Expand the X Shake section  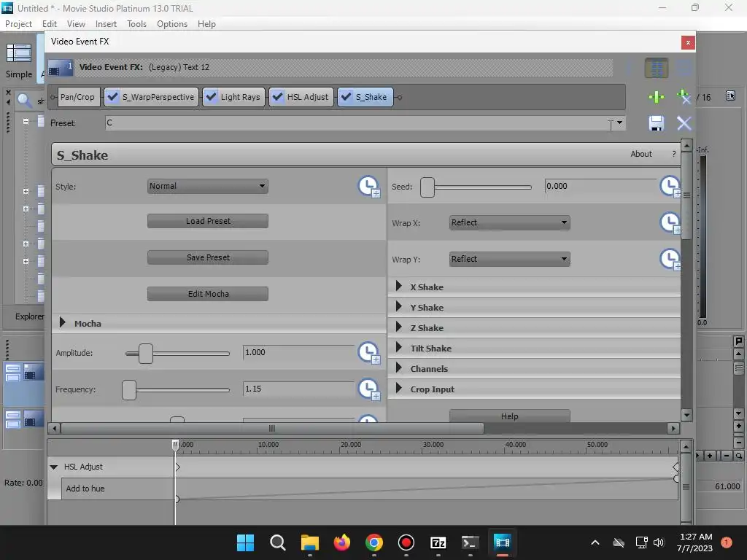coord(399,286)
